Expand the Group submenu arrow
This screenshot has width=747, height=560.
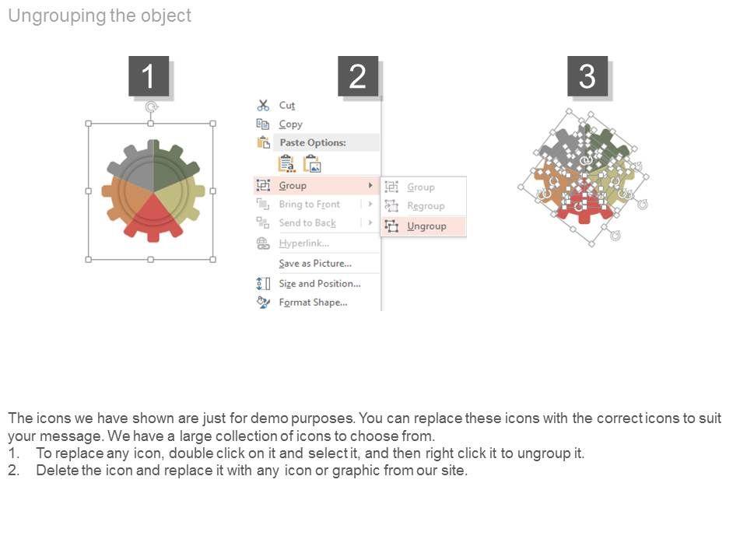click(x=370, y=185)
